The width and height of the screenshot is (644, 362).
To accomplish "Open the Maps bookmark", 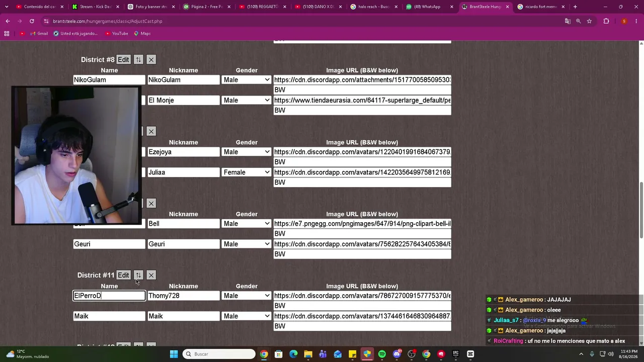I will [142, 33].
